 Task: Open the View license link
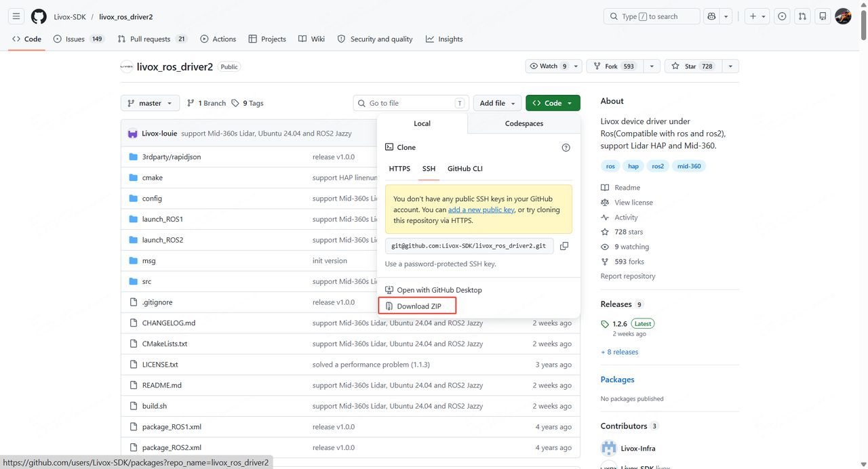(627, 203)
